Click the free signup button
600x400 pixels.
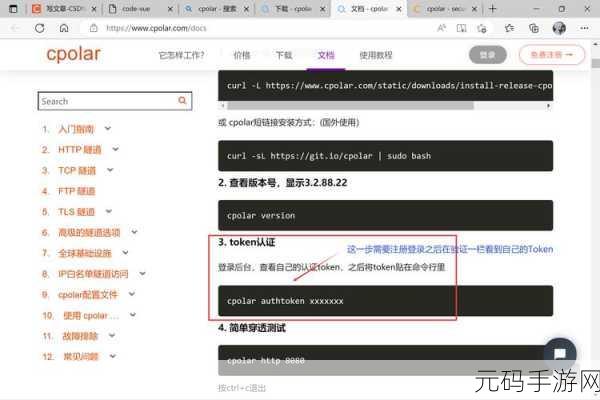pos(552,55)
